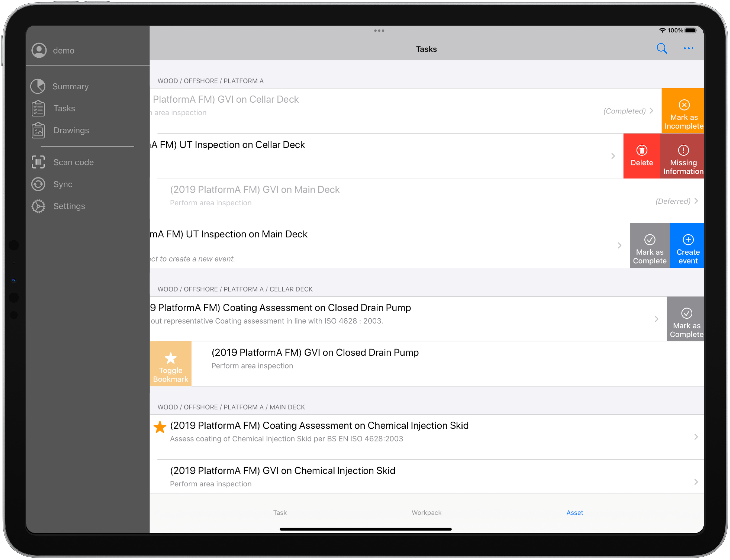The width and height of the screenshot is (730, 560).
Task: Open chevron for deferred GVI on Main Deck
Action: [696, 201]
